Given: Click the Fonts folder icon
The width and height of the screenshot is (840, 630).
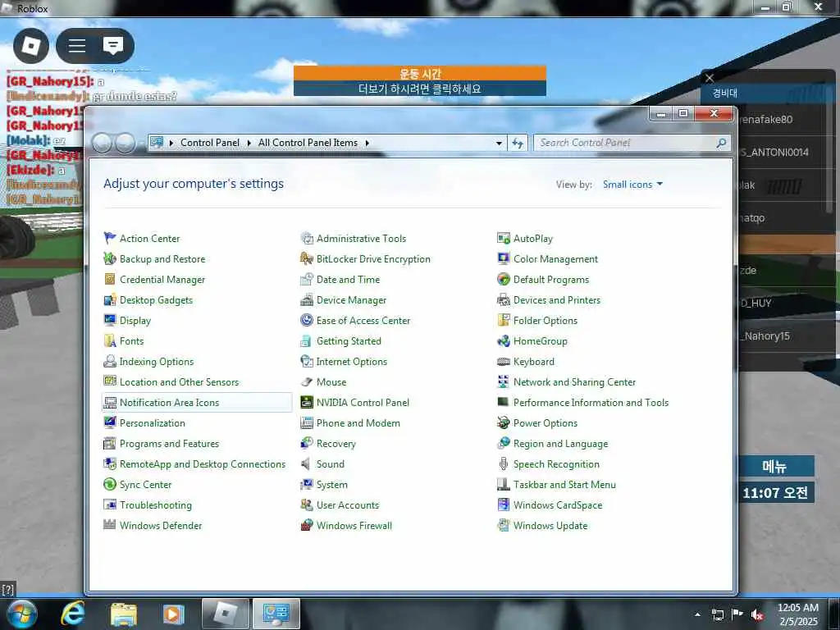Looking at the screenshot, I should pos(110,340).
